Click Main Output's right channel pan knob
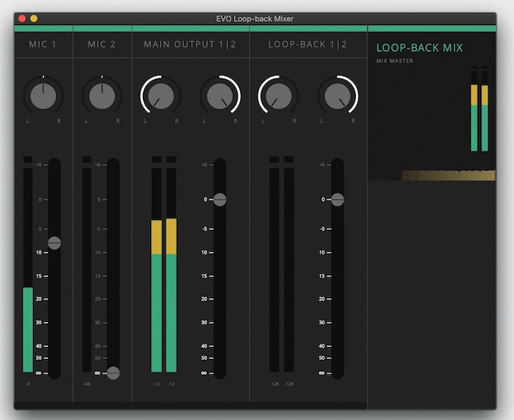Screen dimensions: 514x420 [220, 96]
